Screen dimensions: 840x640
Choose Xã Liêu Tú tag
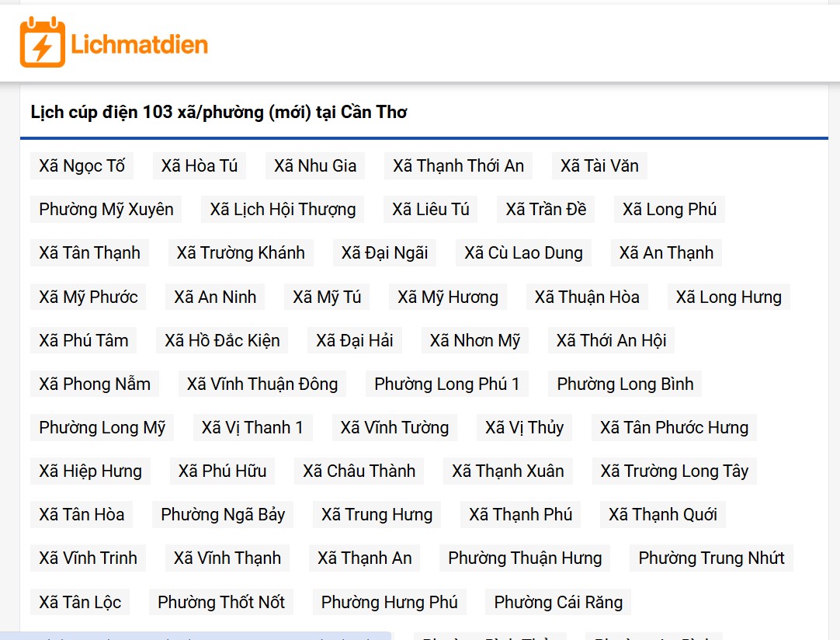point(431,209)
